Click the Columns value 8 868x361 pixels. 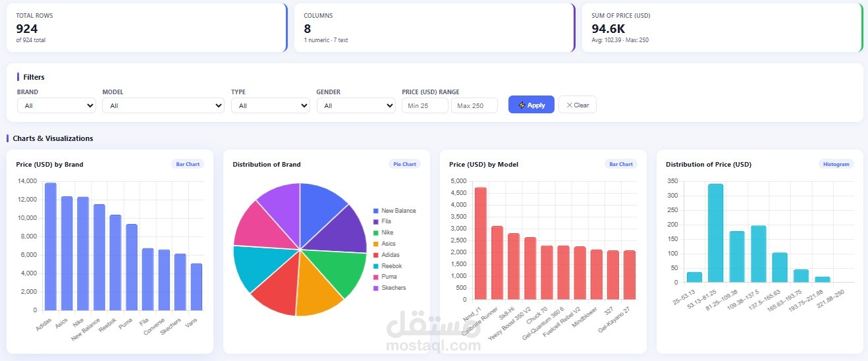[308, 29]
